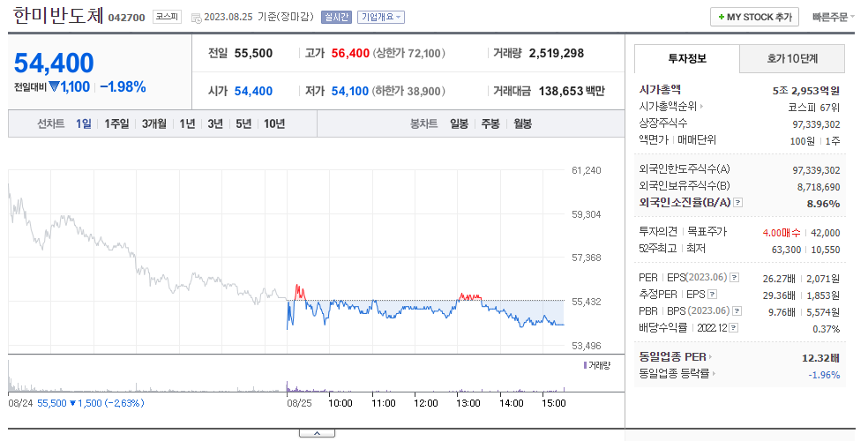The image size is (868, 441).
Task: Click the 거래대금 value 138,653 백만
Action: (572, 91)
